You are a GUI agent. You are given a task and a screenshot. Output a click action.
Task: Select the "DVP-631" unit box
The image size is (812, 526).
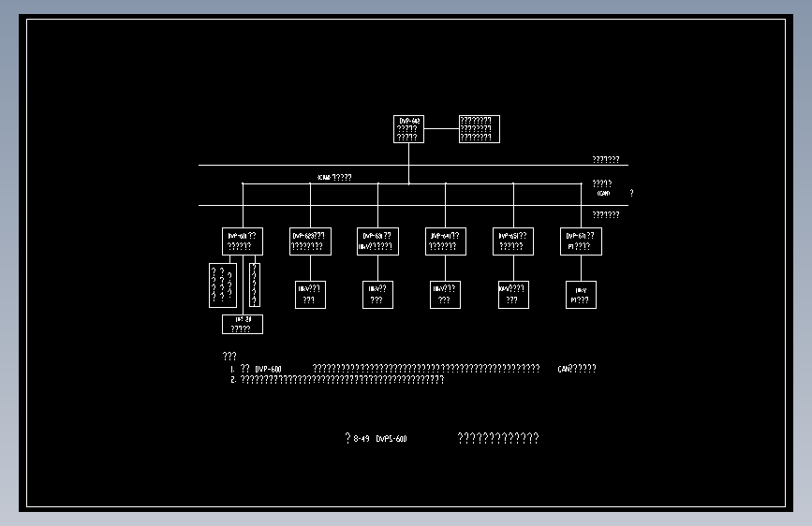click(377, 241)
